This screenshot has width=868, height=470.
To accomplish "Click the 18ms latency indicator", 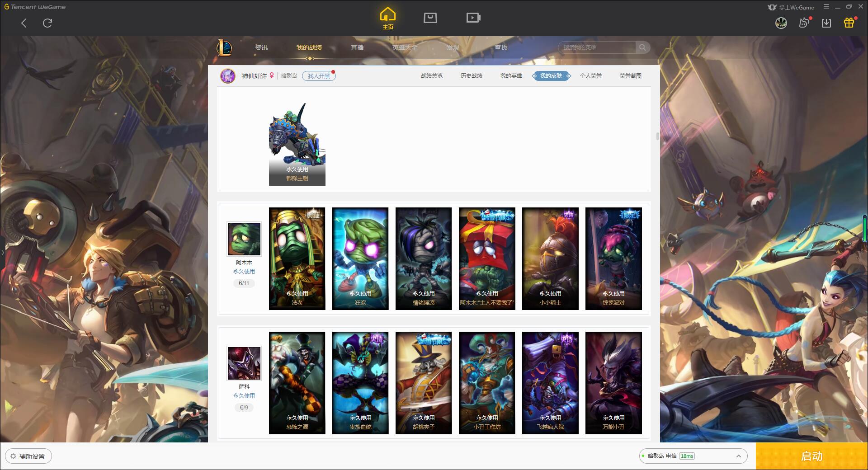I will click(x=687, y=456).
